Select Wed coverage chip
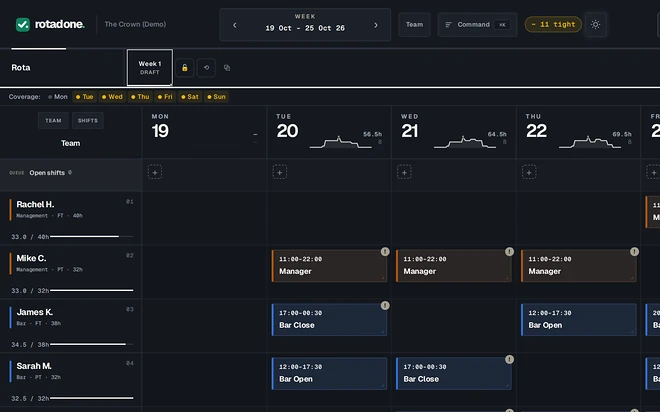 click(112, 97)
